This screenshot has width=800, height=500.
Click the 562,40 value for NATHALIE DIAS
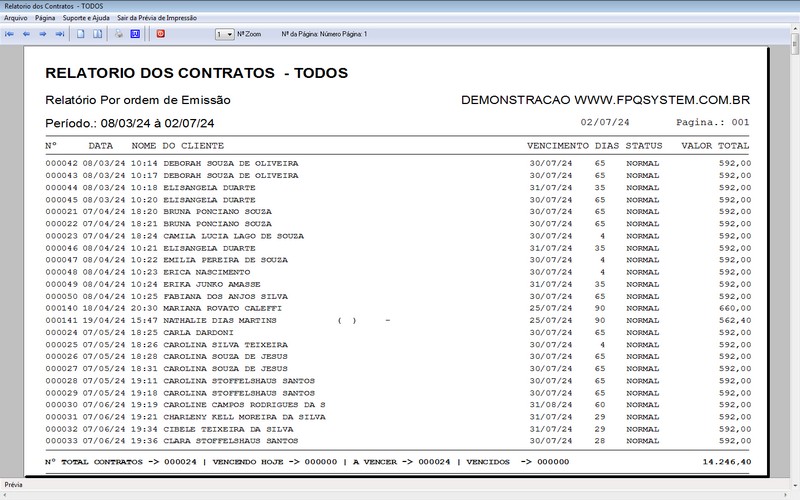tap(735, 321)
